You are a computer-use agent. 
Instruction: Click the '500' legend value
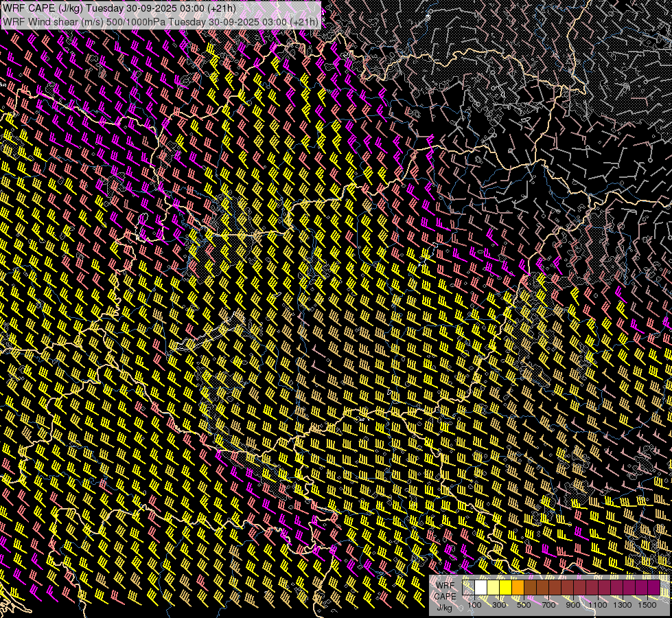524,605
